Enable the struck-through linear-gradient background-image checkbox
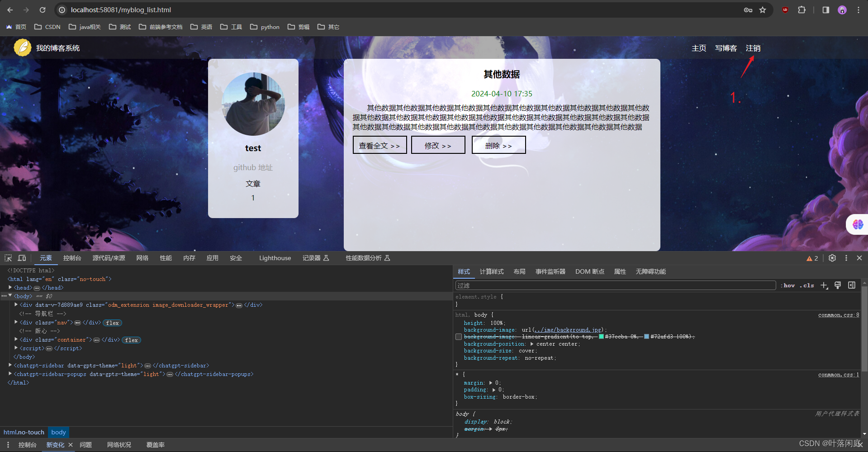The width and height of the screenshot is (868, 452). click(x=459, y=337)
